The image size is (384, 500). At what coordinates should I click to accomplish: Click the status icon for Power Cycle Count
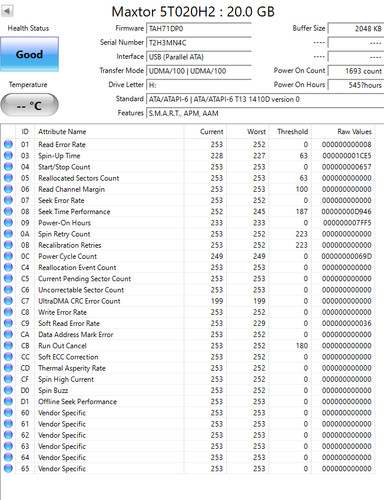(x=8, y=256)
